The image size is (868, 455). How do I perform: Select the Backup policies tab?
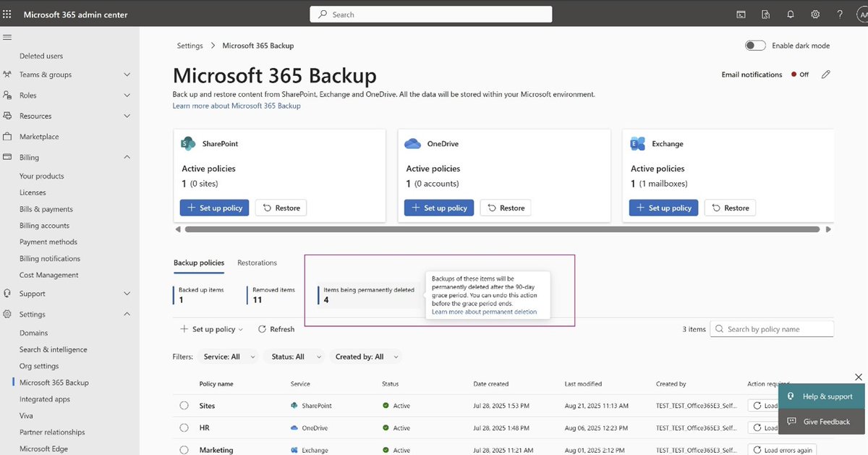pos(199,263)
